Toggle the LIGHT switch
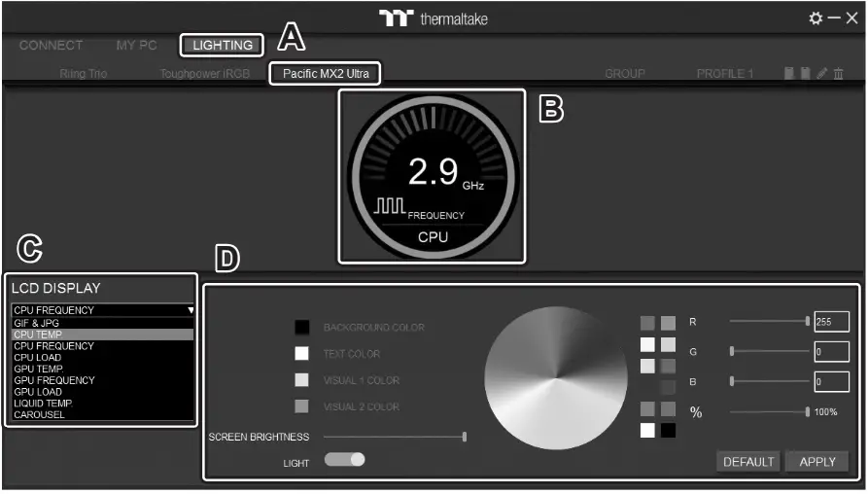The image size is (868, 494). point(344,459)
